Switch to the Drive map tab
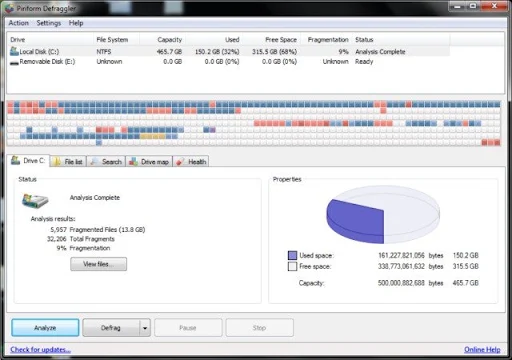This screenshot has width=512, height=360. [149, 162]
